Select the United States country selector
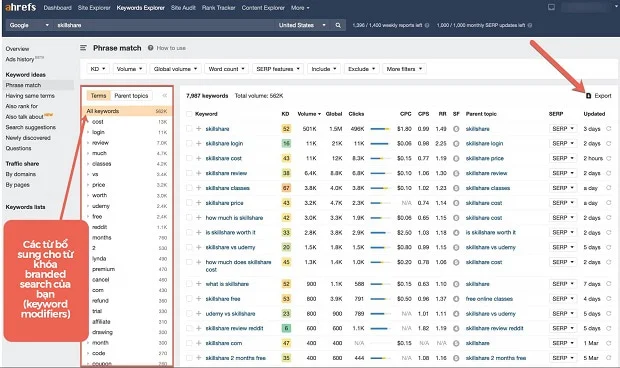The height and width of the screenshot is (368, 620). click(x=302, y=25)
